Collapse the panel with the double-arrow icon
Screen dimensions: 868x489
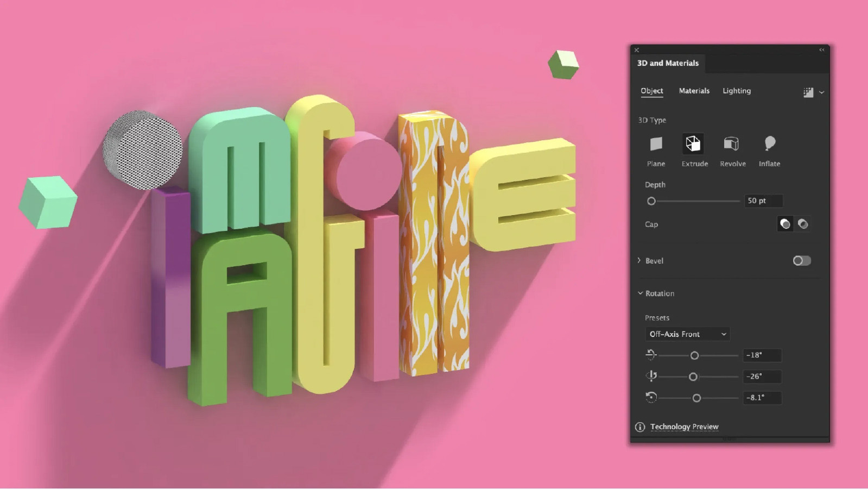pyautogui.click(x=822, y=50)
